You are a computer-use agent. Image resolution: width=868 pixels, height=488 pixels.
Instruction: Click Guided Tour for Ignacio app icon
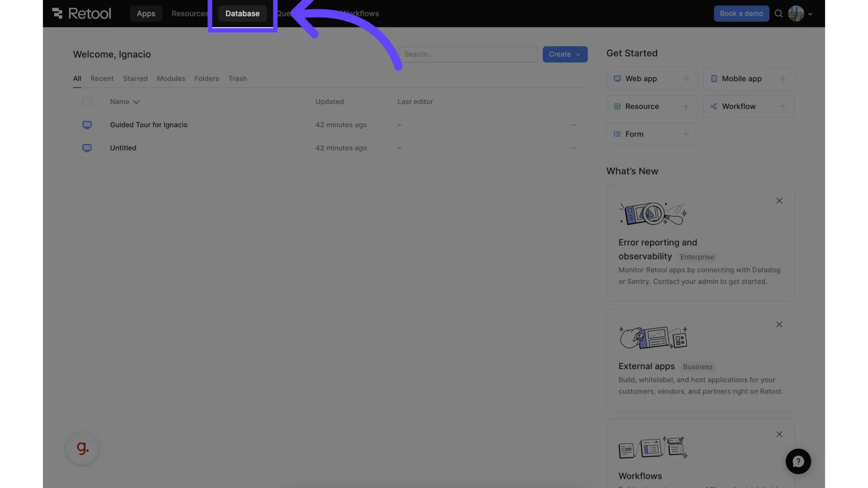(x=87, y=125)
